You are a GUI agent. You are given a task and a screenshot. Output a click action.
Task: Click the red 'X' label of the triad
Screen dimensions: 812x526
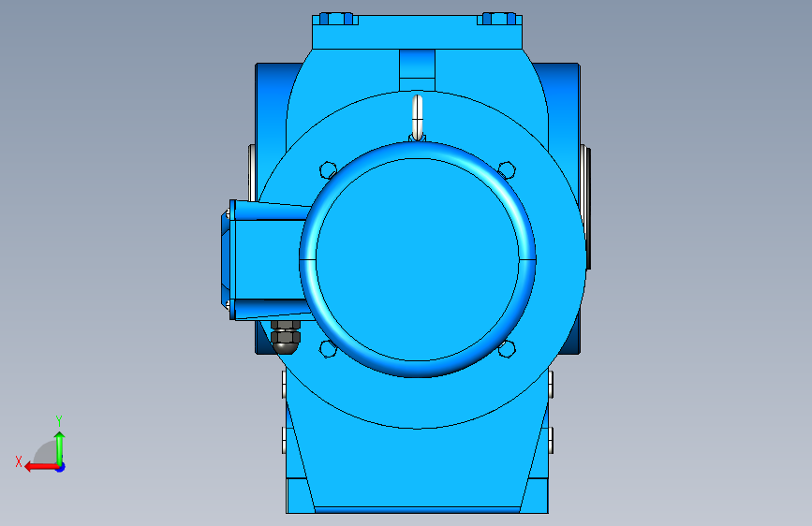pos(19,461)
